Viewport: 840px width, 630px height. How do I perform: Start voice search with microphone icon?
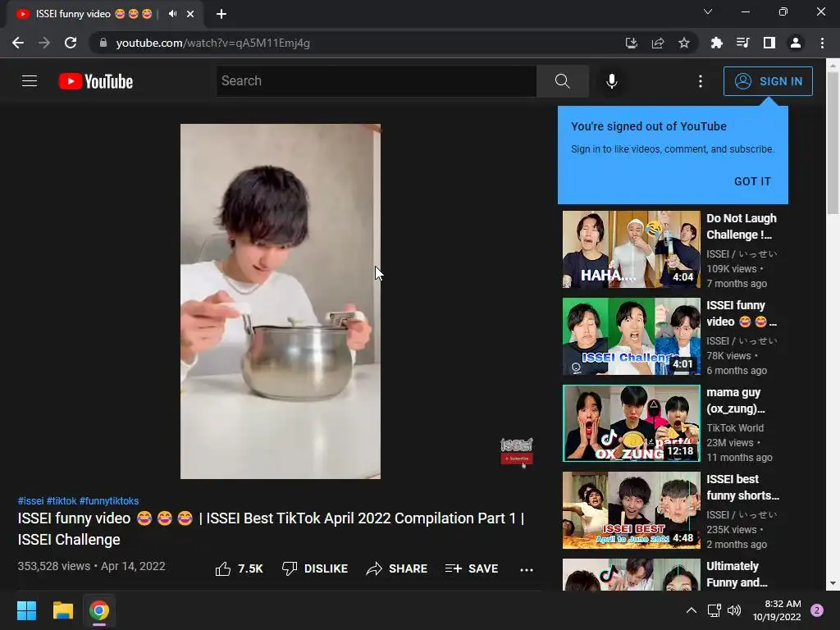coord(611,81)
